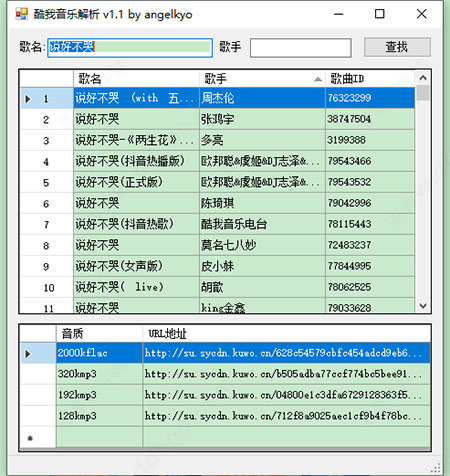Select song ID 79543466
The width and height of the screenshot is (450, 476).
click(x=370, y=161)
